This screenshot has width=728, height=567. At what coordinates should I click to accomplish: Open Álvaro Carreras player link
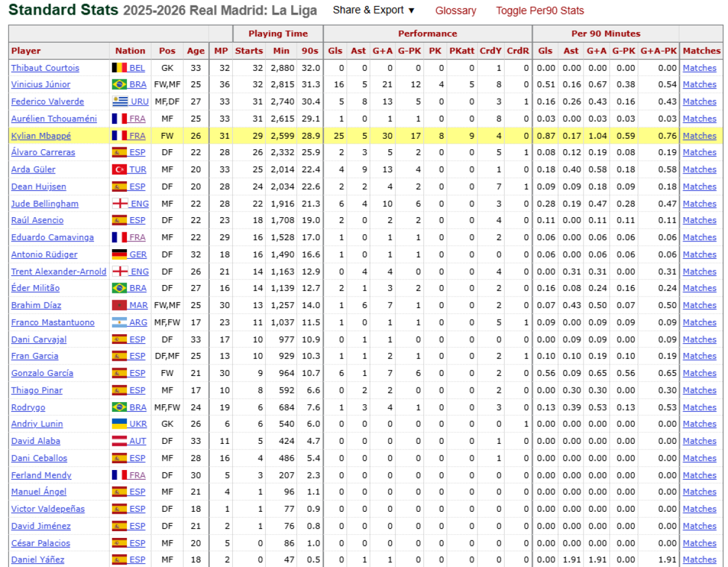coord(43,152)
